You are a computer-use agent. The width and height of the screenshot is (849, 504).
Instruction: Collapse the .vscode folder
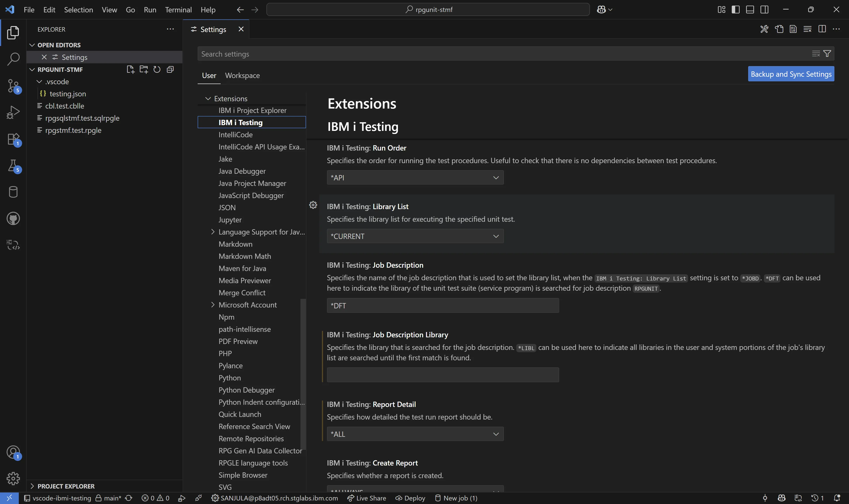pyautogui.click(x=39, y=82)
